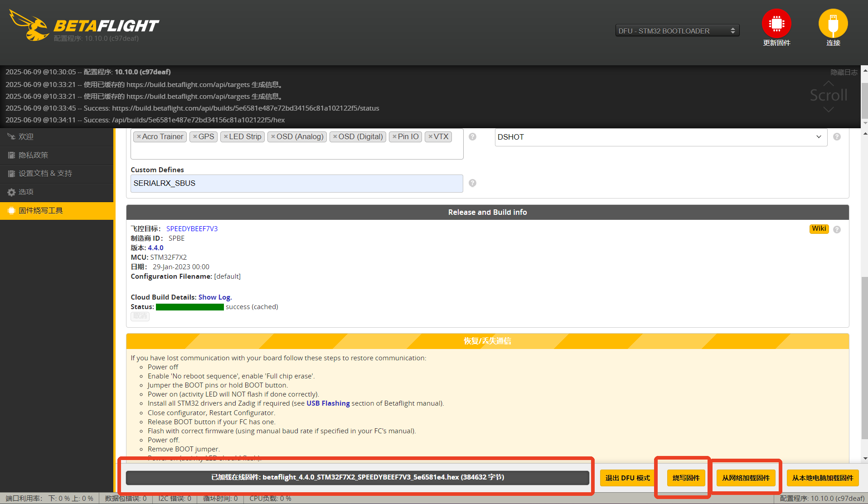This screenshot has height=504, width=868.
Task: Click the document icon beside 设置文档 & 支持
Action: click(11, 174)
